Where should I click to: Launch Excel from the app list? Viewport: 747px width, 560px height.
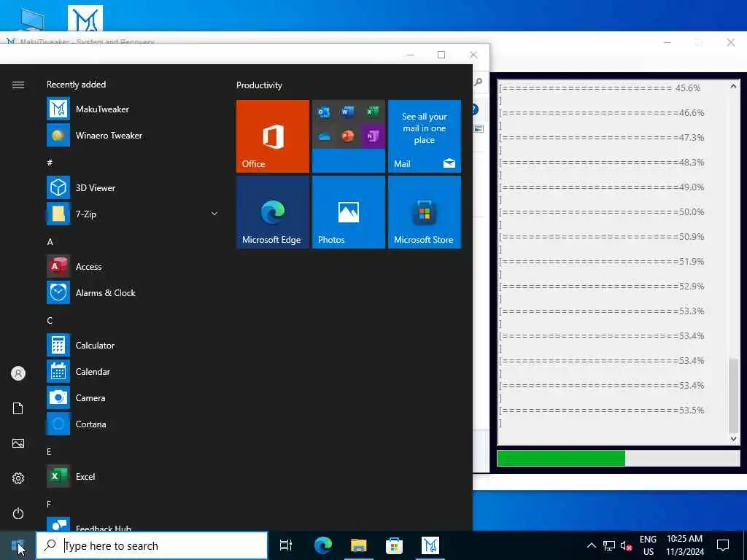click(133, 477)
